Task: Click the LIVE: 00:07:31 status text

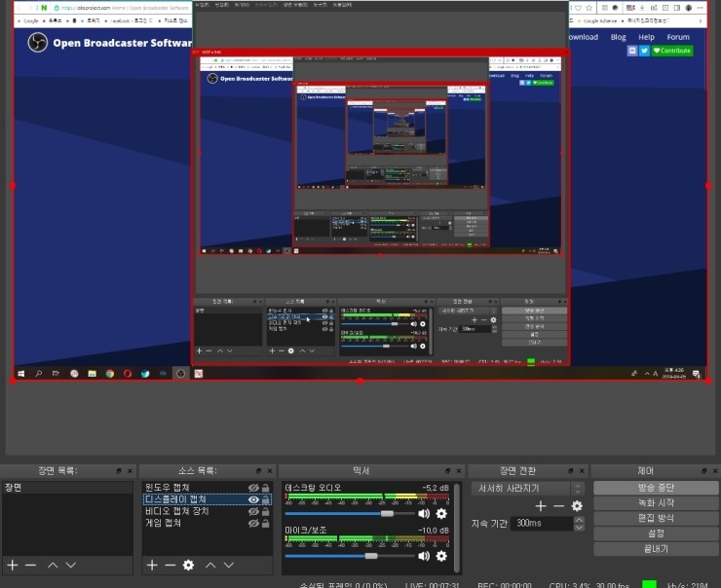Action: tap(432, 585)
